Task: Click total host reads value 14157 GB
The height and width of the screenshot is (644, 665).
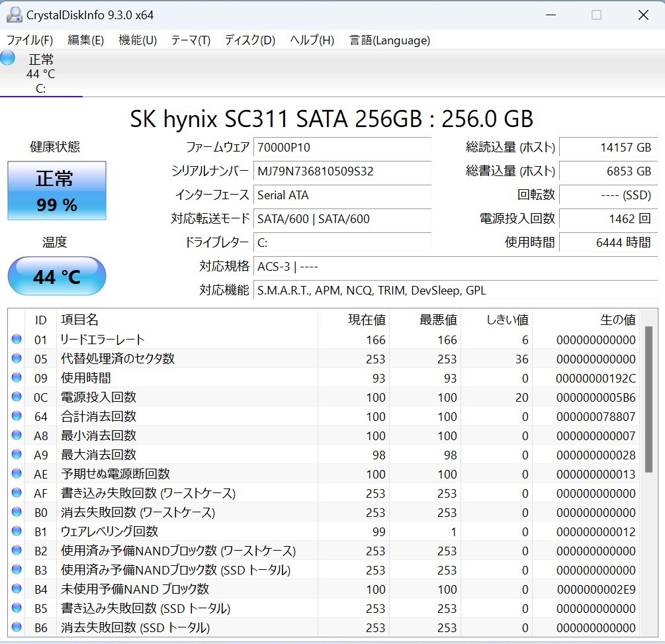Action: point(609,147)
